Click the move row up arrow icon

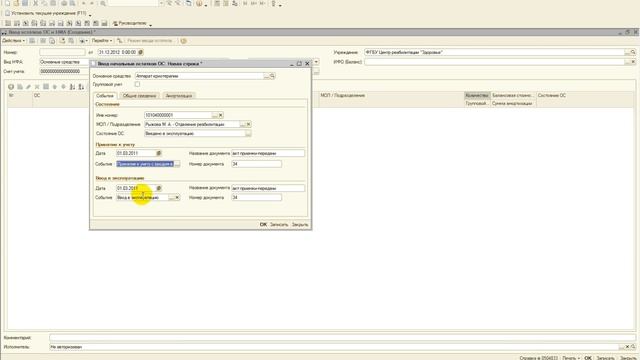[55, 87]
